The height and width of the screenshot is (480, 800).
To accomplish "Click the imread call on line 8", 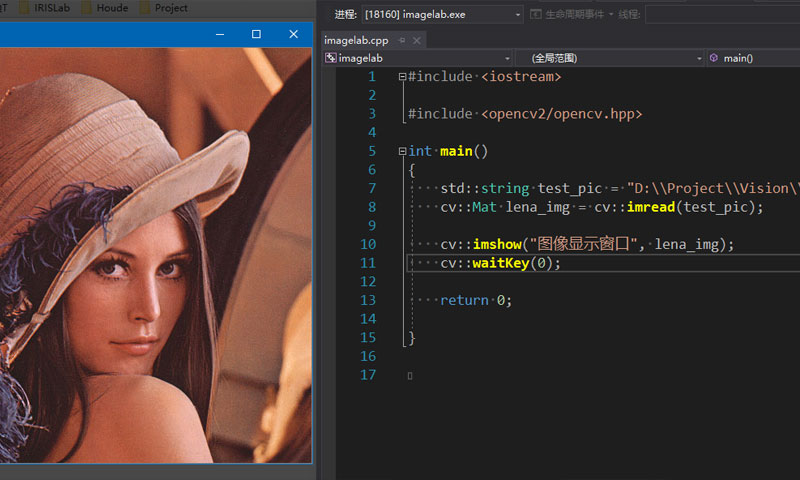I will (651, 207).
